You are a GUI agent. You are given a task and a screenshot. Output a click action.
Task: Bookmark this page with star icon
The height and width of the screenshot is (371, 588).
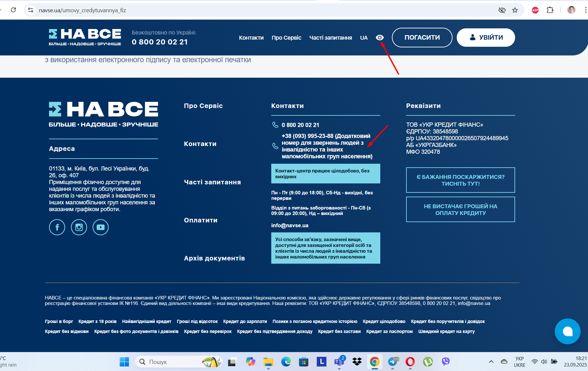pyautogui.click(x=515, y=10)
